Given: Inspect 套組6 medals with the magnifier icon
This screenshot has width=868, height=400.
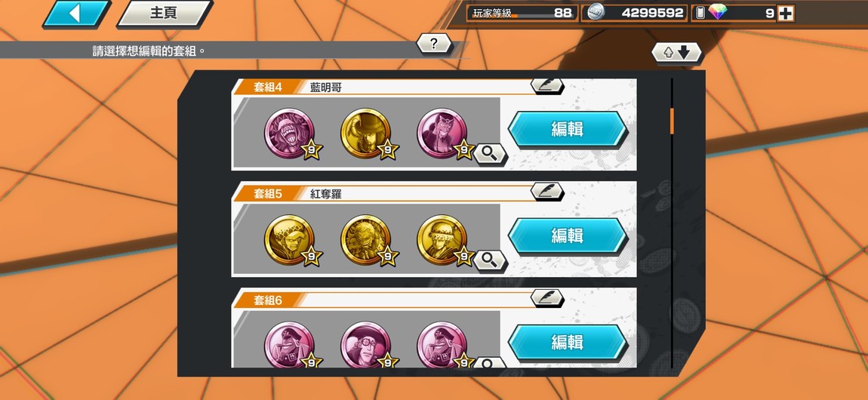Looking at the screenshot, I should tap(489, 363).
